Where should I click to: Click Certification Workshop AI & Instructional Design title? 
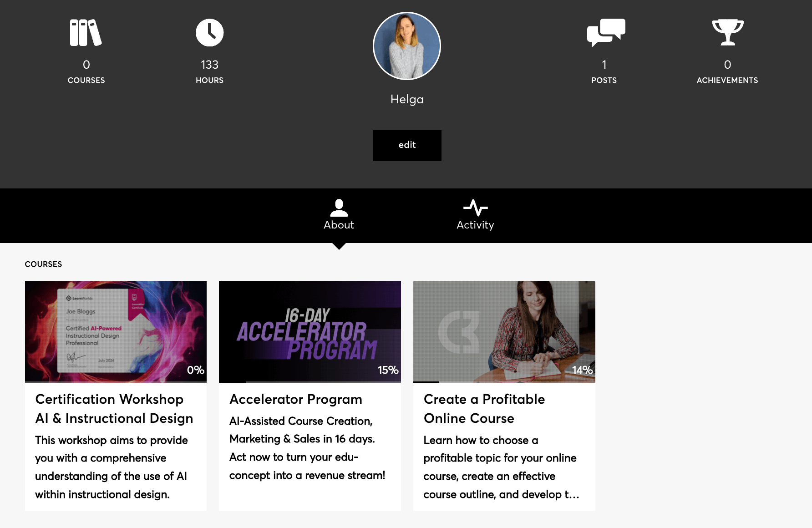114,409
